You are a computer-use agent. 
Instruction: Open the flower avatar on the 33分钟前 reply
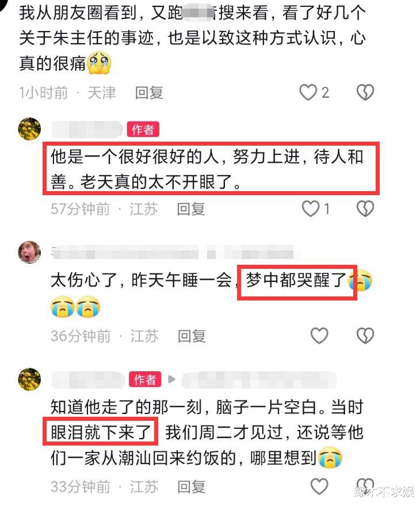(30, 379)
